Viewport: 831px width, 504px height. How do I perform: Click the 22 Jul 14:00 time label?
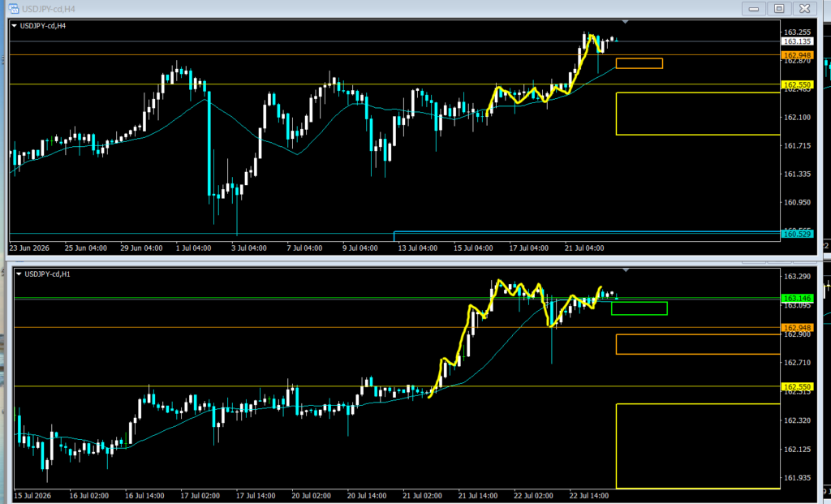click(588, 496)
